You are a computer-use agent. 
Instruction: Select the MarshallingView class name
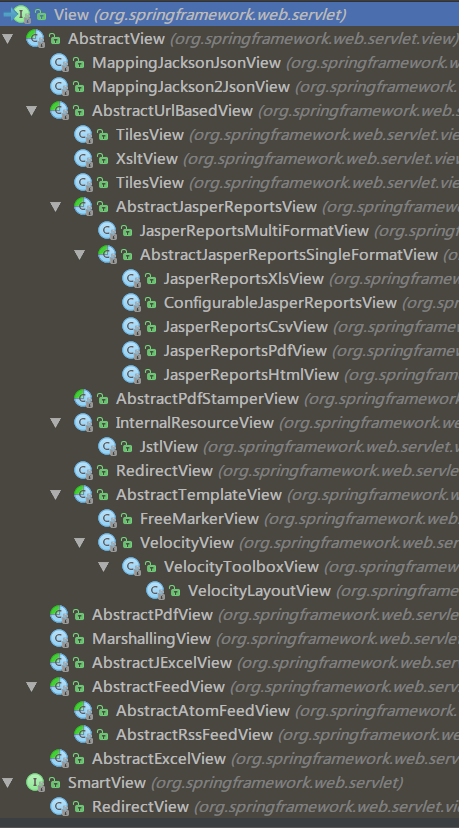[152, 639]
